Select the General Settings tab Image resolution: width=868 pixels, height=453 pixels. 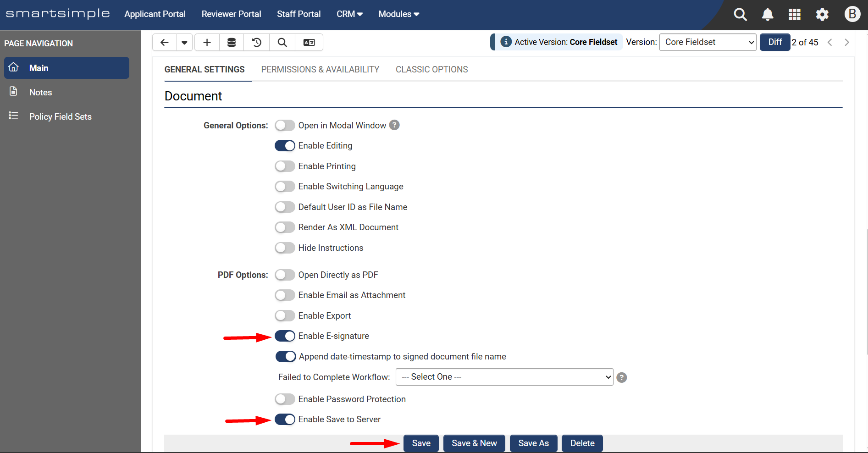click(205, 70)
